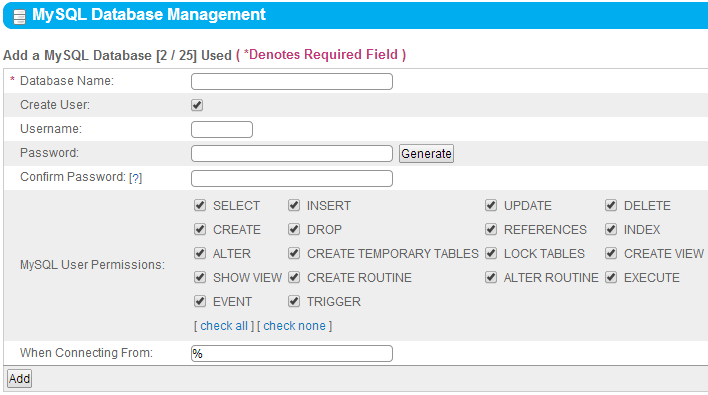This screenshot has height=395, width=708.
Task: Toggle the INDEX permission checkbox
Action: 611,229
